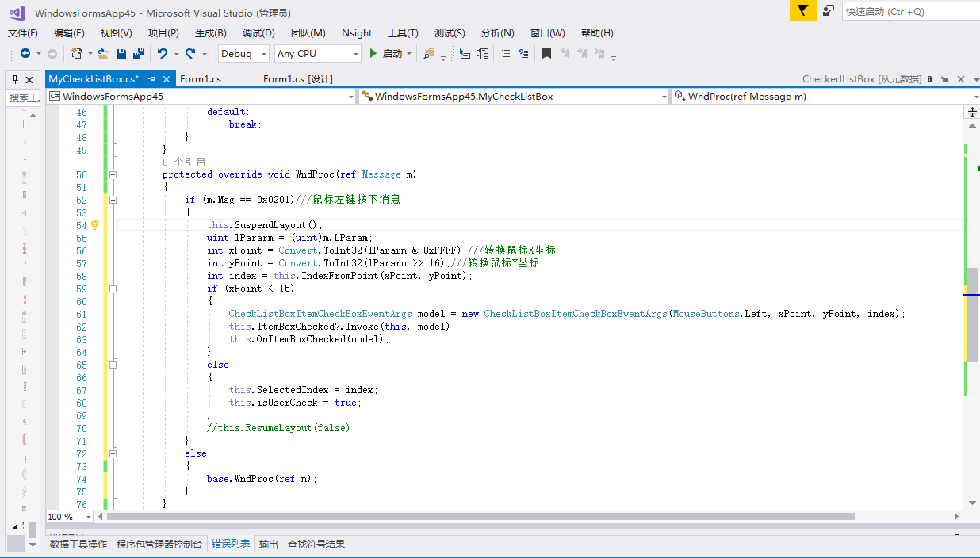Open the 文件(F) menu
The width and height of the screenshot is (980, 558).
23,32
